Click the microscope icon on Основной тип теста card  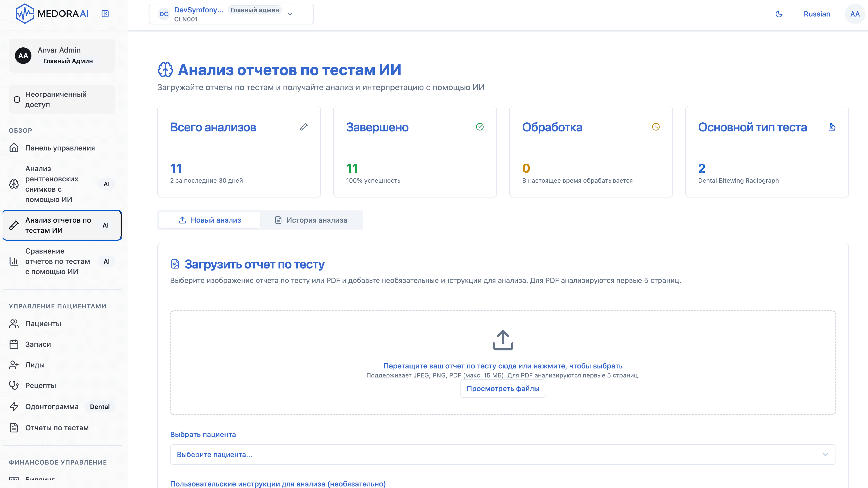tap(832, 127)
